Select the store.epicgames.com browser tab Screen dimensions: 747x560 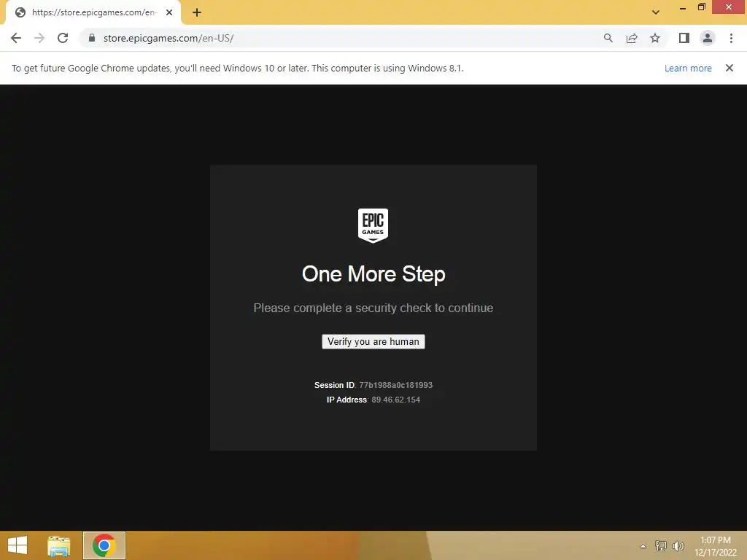point(93,13)
